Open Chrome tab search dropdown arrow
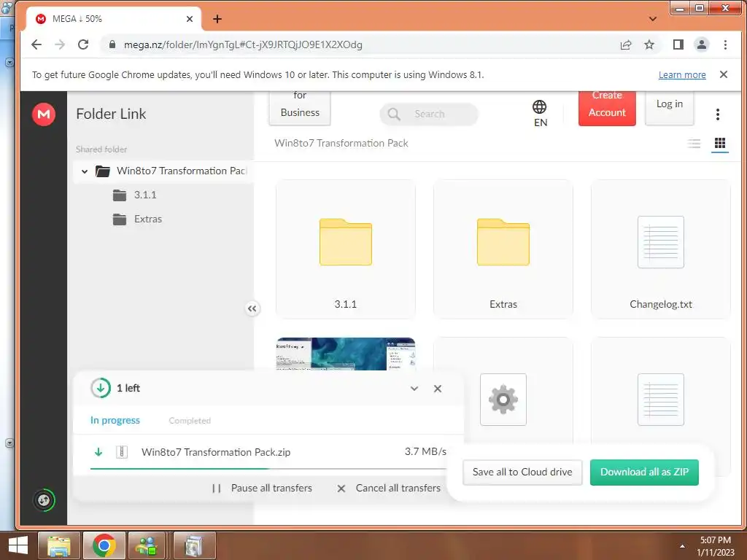This screenshot has height=560, width=747. click(653, 19)
